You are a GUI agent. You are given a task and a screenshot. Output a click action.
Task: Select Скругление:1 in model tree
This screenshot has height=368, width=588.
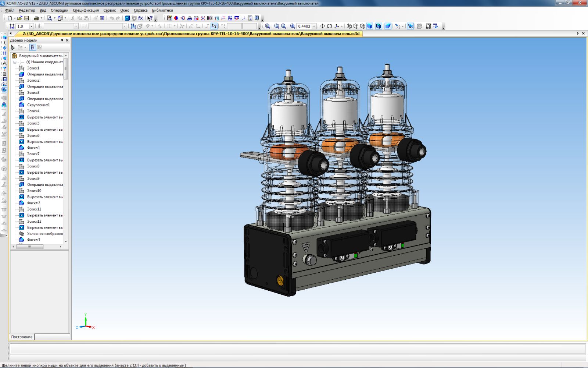[x=38, y=105]
